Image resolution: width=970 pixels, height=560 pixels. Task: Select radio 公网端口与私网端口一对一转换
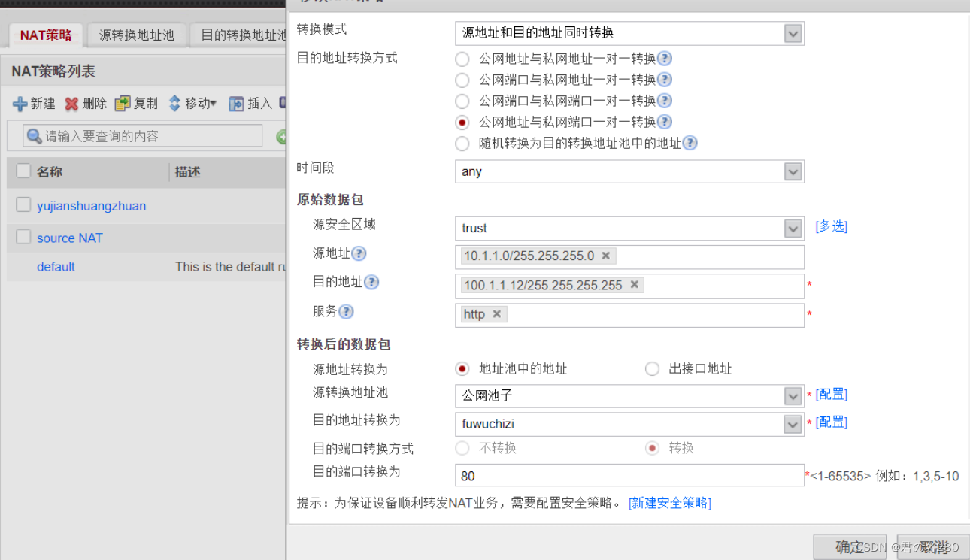click(462, 101)
